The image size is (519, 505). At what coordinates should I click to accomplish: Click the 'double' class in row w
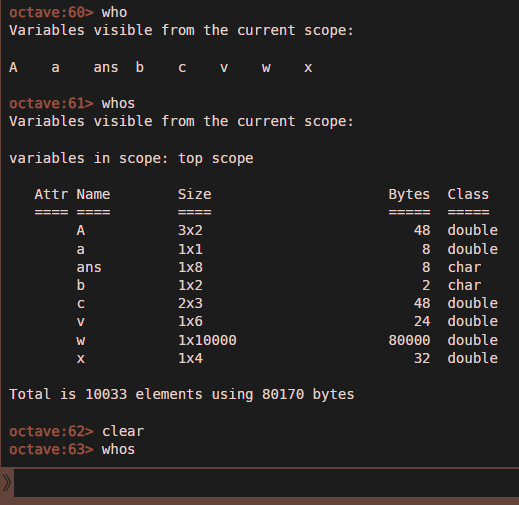coord(473,340)
